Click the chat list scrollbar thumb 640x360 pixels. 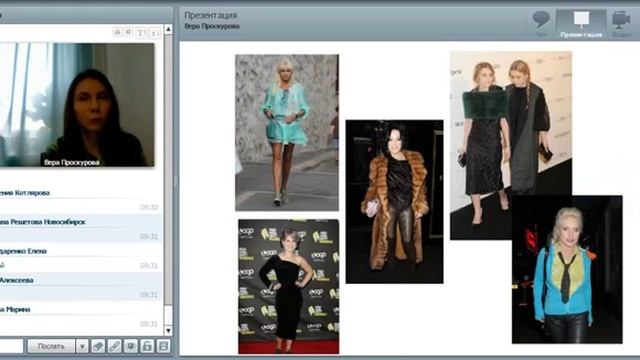click(x=168, y=170)
